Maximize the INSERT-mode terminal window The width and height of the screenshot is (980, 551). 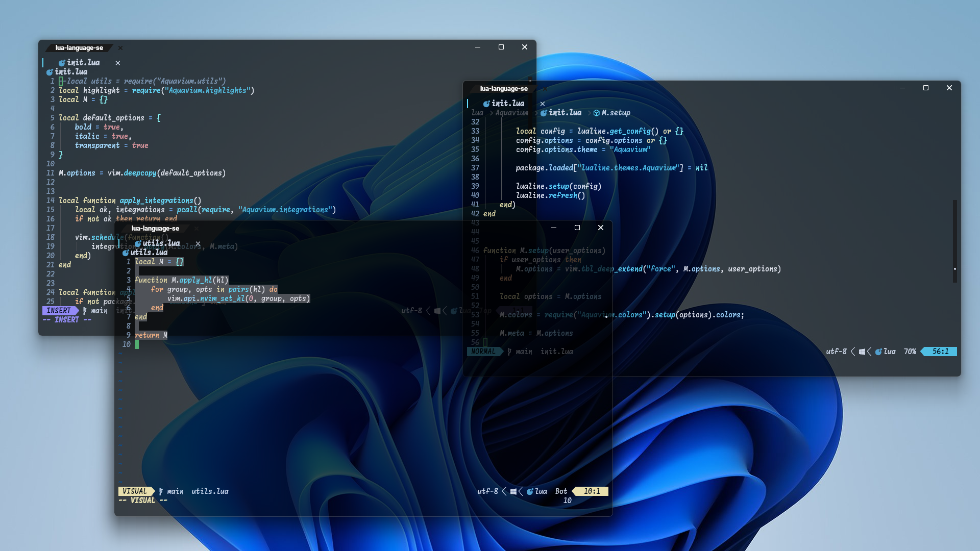[x=501, y=47]
